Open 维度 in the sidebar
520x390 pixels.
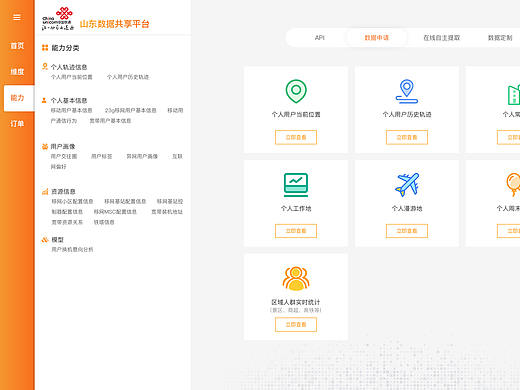(x=17, y=72)
